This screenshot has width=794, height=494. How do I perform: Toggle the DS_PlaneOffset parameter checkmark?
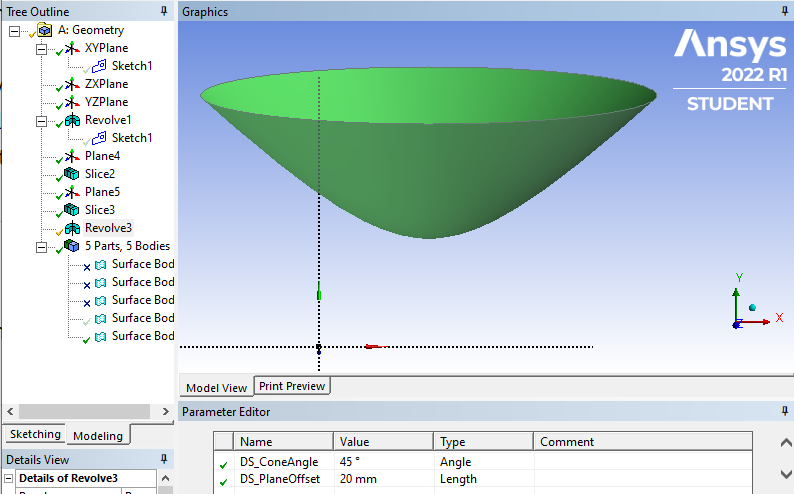223,481
